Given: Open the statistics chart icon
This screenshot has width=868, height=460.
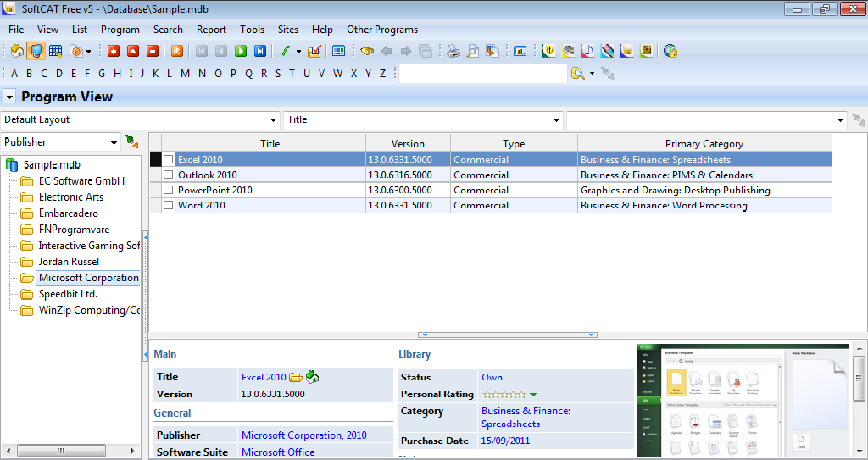Looking at the screenshot, I should [520, 51].
